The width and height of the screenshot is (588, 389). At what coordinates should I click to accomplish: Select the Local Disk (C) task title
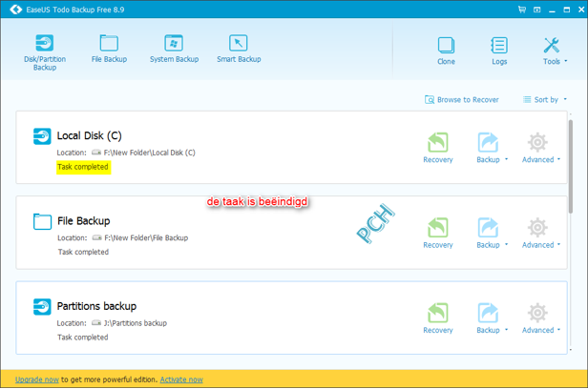(90, 135)
